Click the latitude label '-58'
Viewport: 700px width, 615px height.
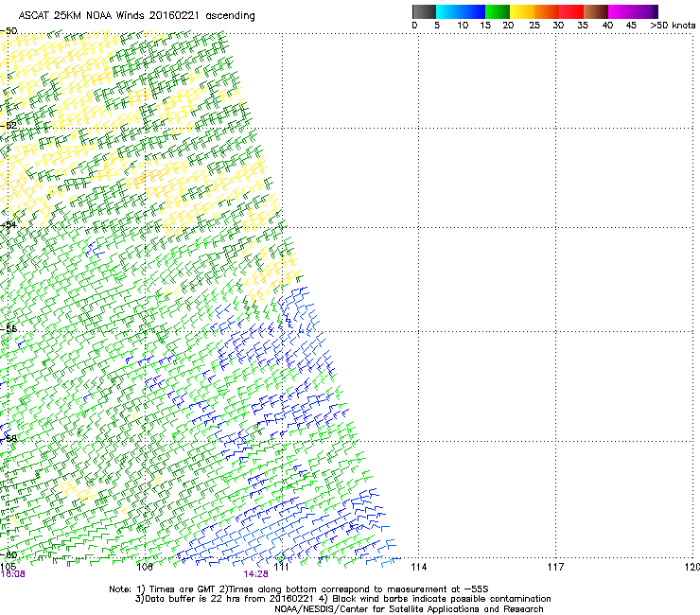[9, 438]
